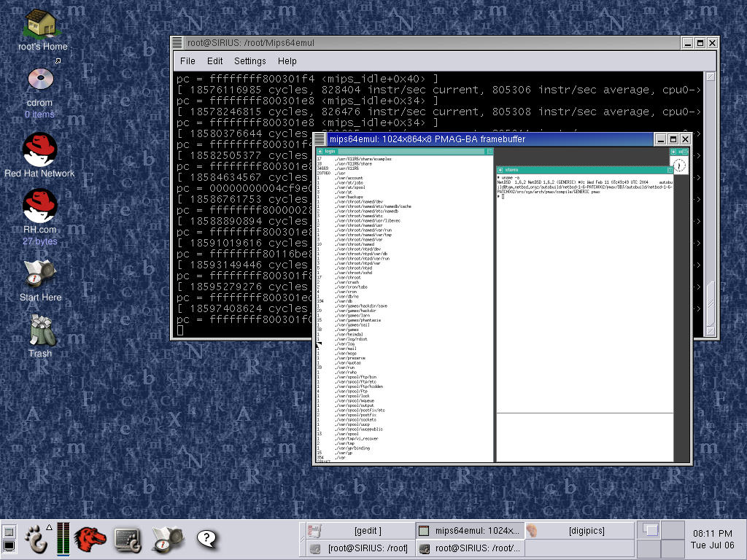
Task: Click the clock showing 08:11 PM
Action: coord(712,534)
